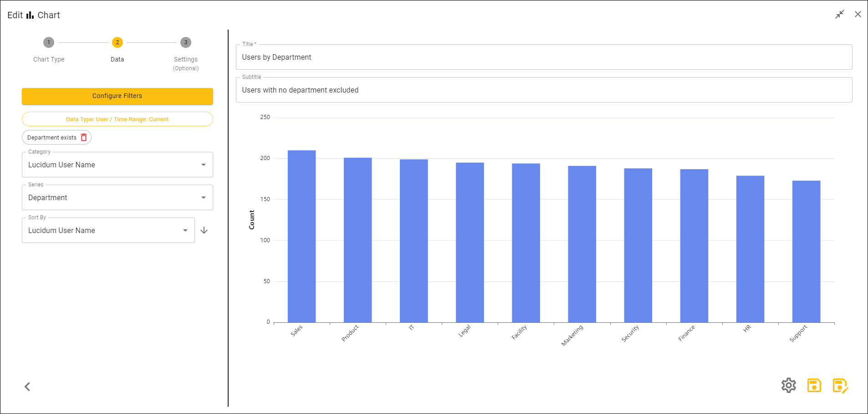Click Configure Filters button
868x414 pixels.
point(117,96)
